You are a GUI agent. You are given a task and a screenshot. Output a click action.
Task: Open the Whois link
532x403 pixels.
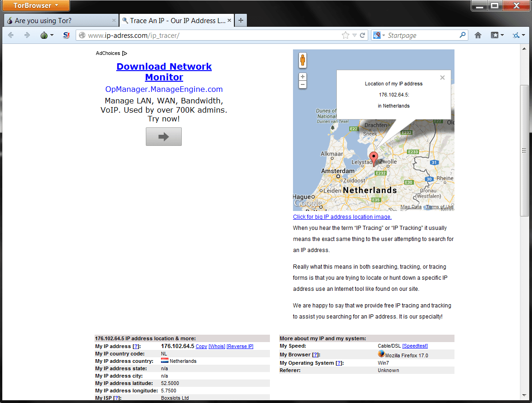[217, 346]
